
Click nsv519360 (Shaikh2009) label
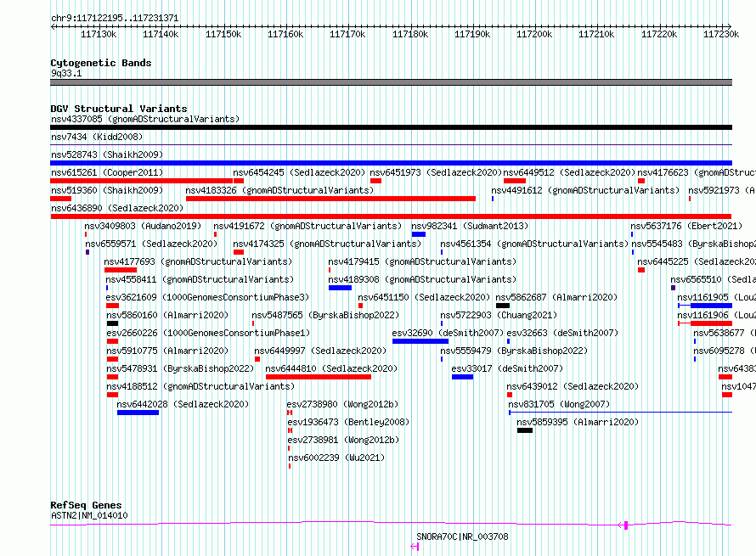[107, 190]
